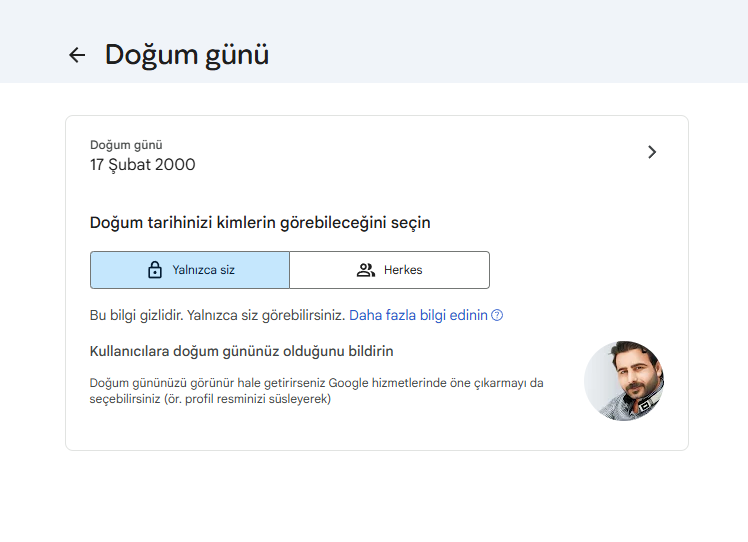
Task: Click empty space in the birthday row
Action: [420, 153]
